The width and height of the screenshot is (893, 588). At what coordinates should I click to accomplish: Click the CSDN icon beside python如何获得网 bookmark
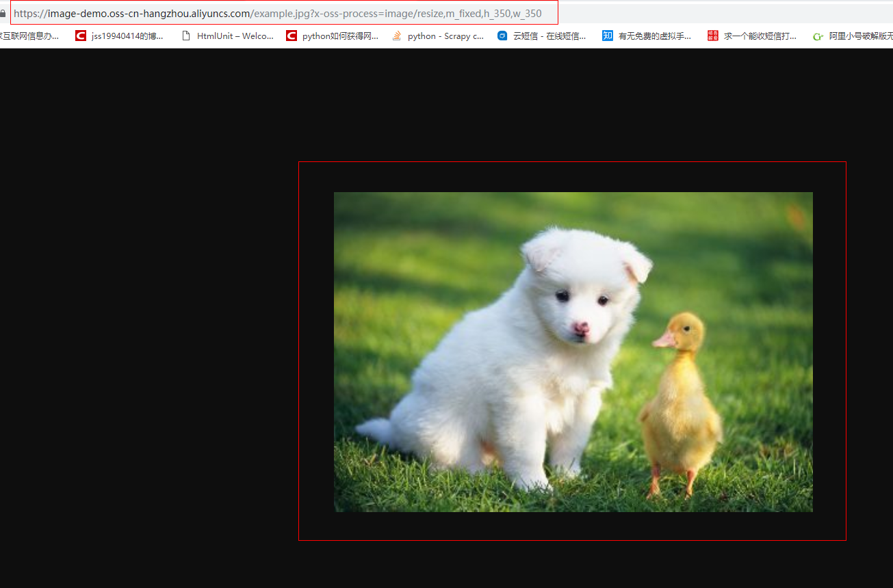[292, 36]
